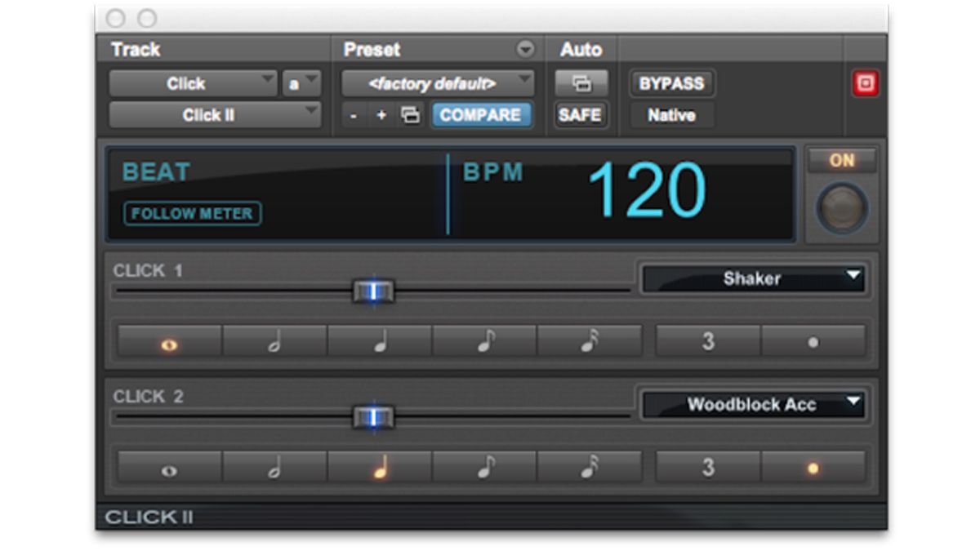Click the red Target button in the header

[x=867, y=82]
